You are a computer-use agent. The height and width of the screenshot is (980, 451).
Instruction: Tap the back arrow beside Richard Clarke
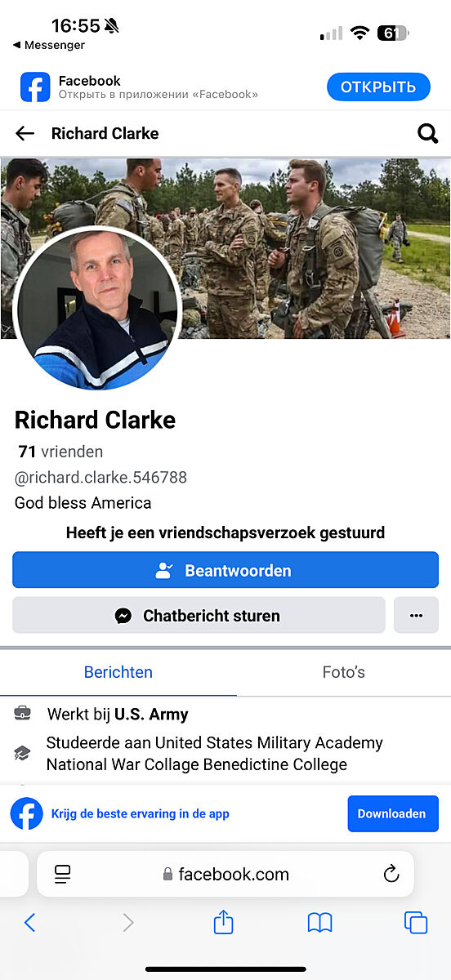[25, 134]
